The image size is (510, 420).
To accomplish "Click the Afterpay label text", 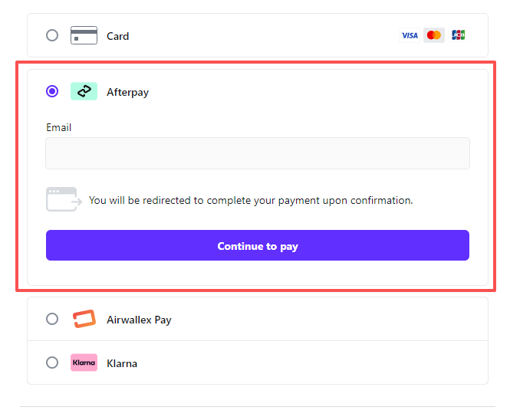I will pos(127,92).
